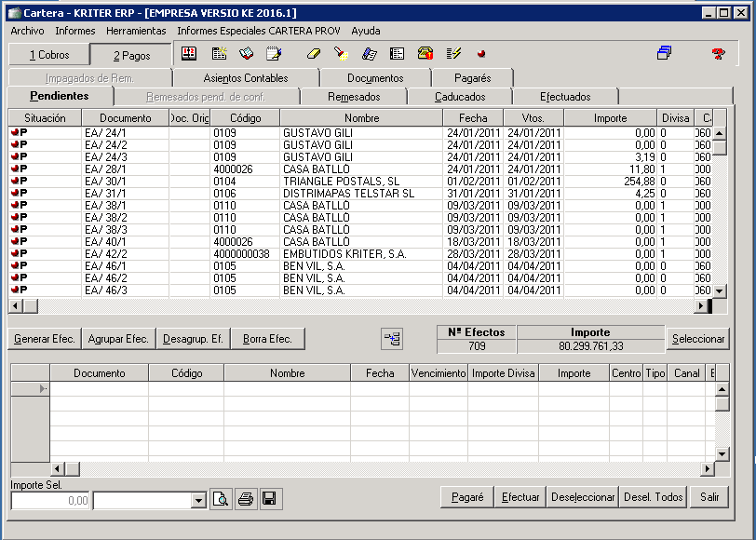Image resolution: width=756 pixels, height=540 pixels.
Task: Click the Pagaré button
Action: point(467,497)
